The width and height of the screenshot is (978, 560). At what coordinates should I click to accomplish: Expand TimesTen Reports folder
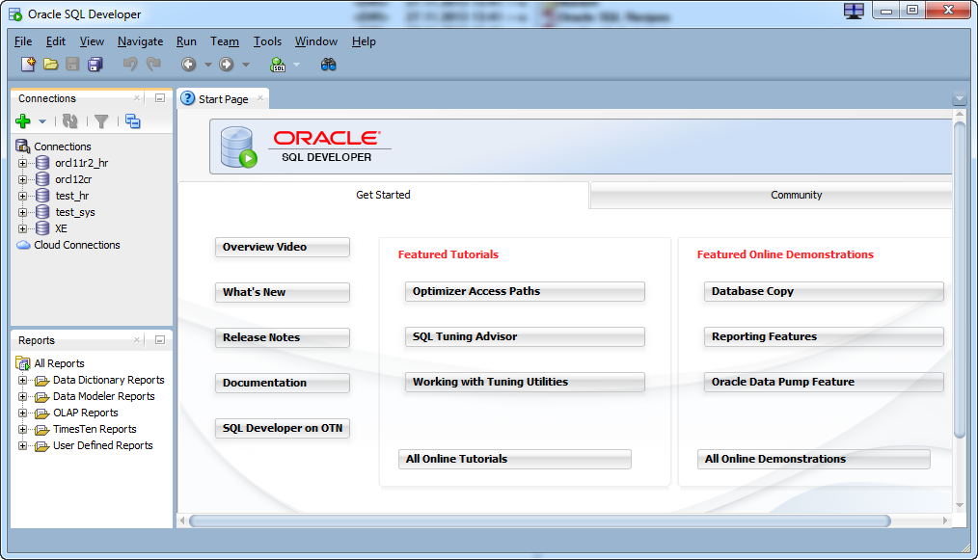click(22, 430)
